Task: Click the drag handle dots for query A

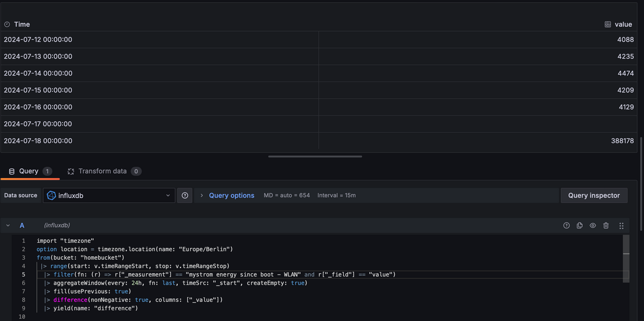Action: [x=621, y=226]
